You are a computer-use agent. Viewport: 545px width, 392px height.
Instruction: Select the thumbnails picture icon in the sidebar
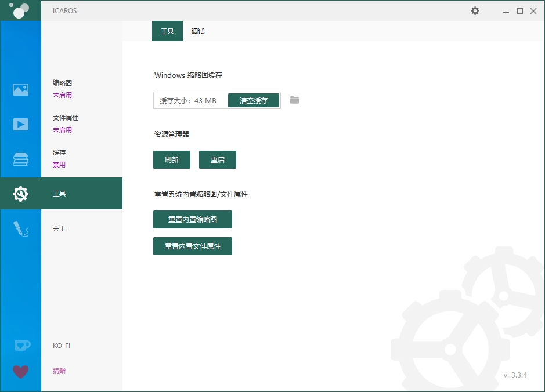[x=20, y=89]
